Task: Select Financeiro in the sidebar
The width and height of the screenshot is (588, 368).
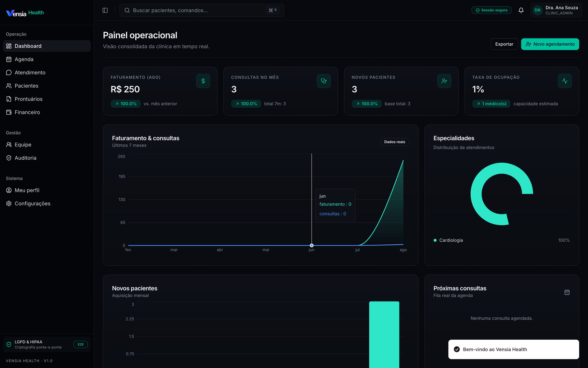Action: (47, 112)
